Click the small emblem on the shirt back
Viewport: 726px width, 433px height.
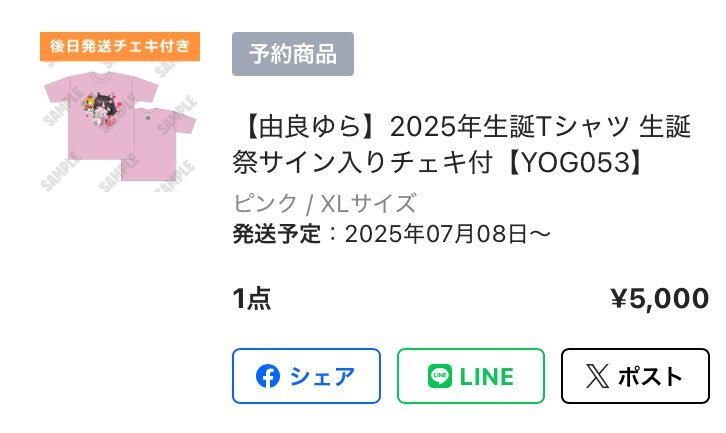[148, 118]
